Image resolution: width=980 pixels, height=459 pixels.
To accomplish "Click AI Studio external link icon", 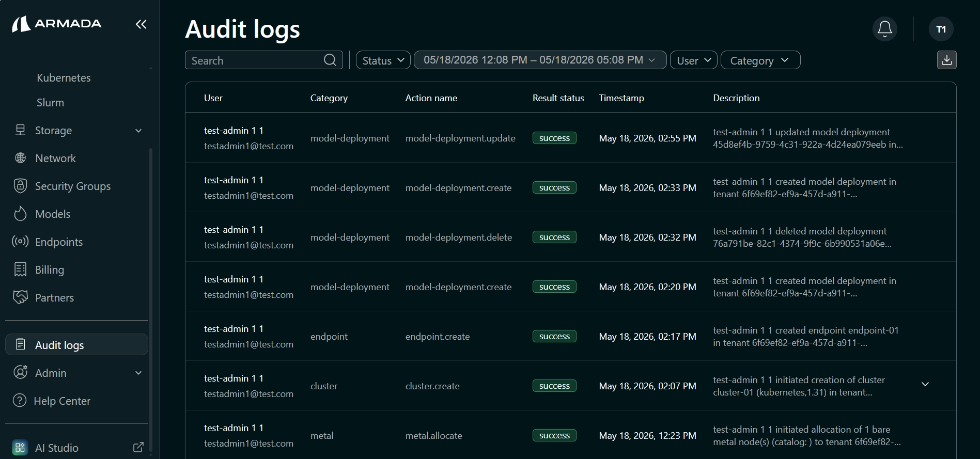I will pos(138,448).
